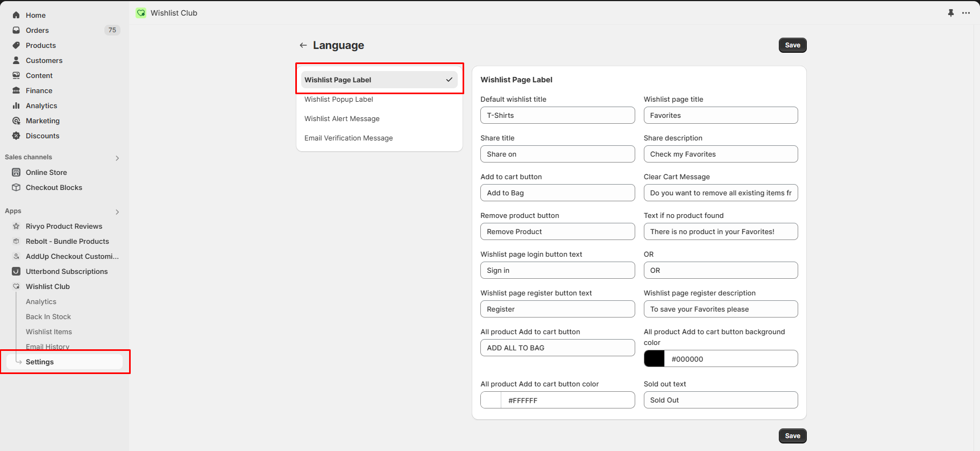The image size is (980, 451).
Task: Edit the Add to cart button field
Action: pos(557,193)
